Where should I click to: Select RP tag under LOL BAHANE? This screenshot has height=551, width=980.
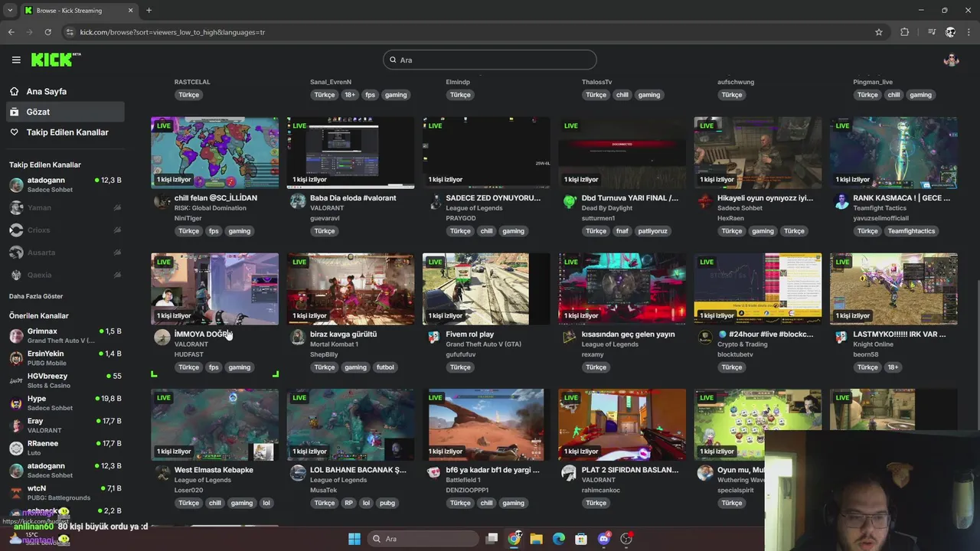[348, 503]
